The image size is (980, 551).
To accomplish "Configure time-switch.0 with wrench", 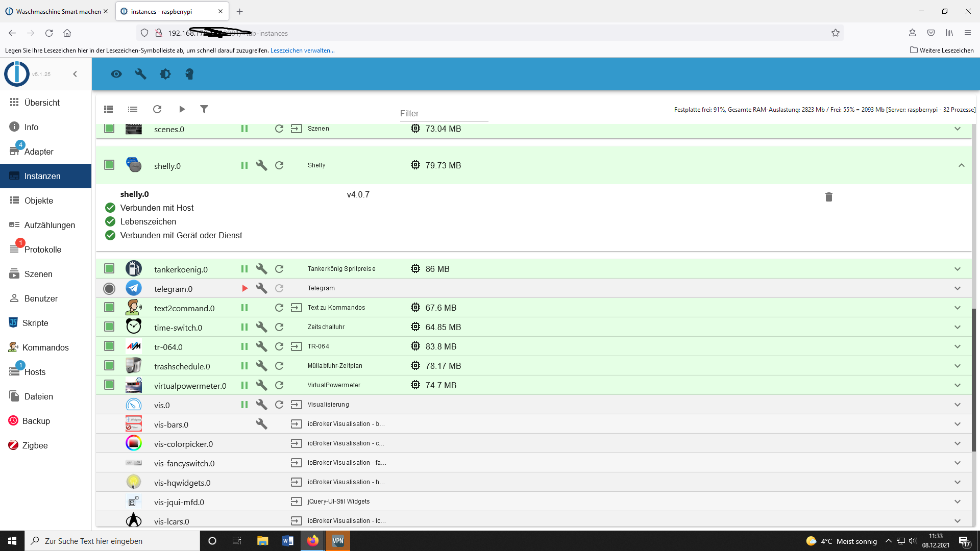I will [x=261, y=327].
